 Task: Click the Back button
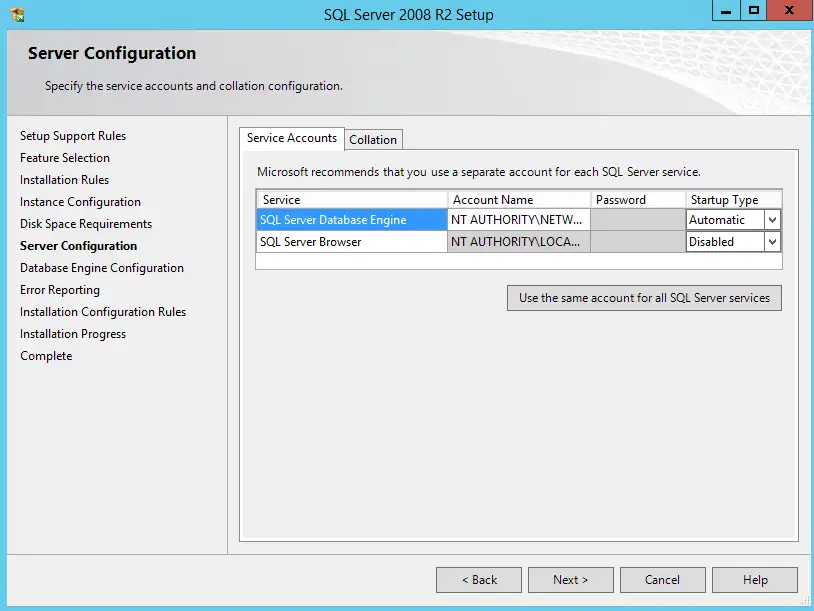478,579
